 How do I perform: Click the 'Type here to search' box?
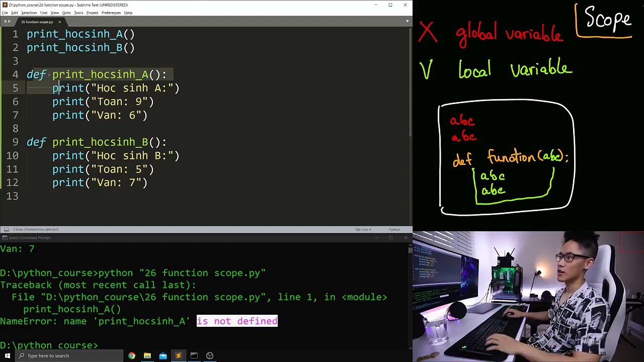(x=69, y=355)
